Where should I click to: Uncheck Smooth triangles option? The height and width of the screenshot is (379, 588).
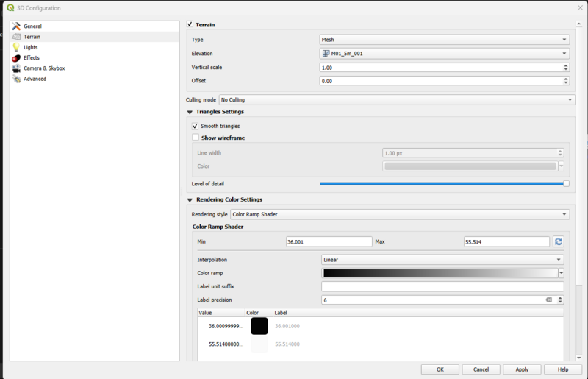tap(196, 127)
